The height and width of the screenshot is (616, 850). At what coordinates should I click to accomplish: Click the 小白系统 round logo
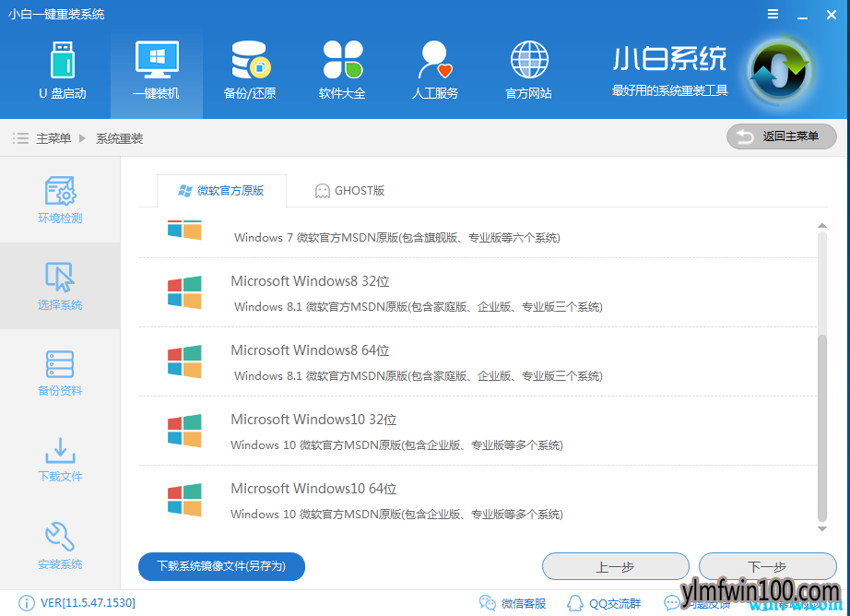point(780,70)
